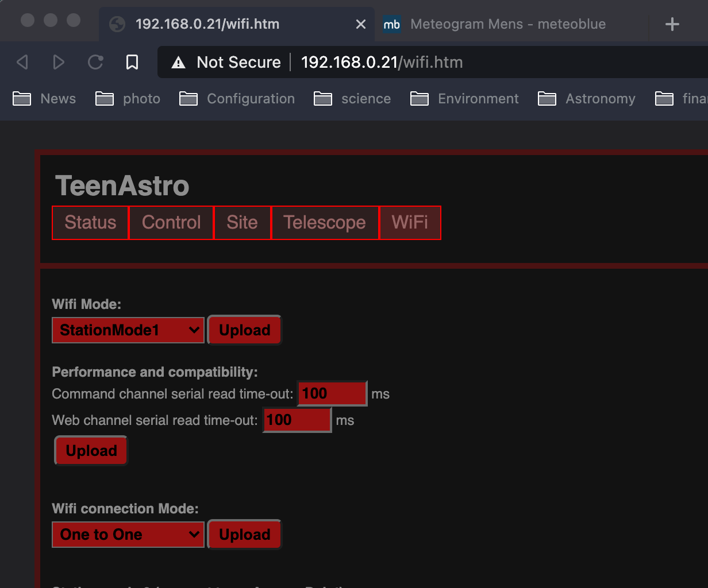Open the TeenAstro Status page

click(x=90, y=222)
